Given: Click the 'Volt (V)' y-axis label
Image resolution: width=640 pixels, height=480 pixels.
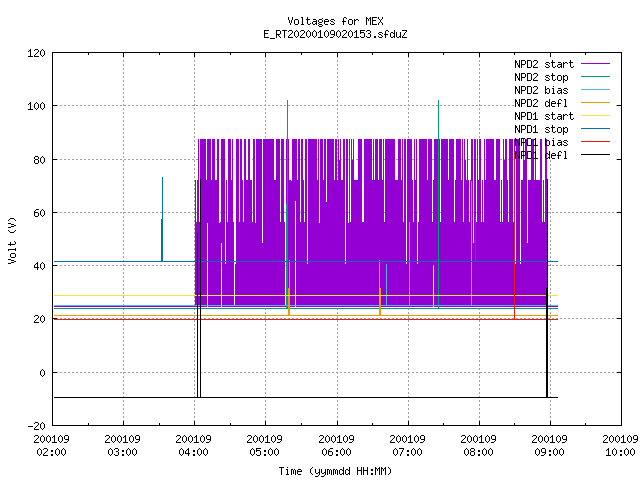Looking at the screenshot, I should click(12, 240).
